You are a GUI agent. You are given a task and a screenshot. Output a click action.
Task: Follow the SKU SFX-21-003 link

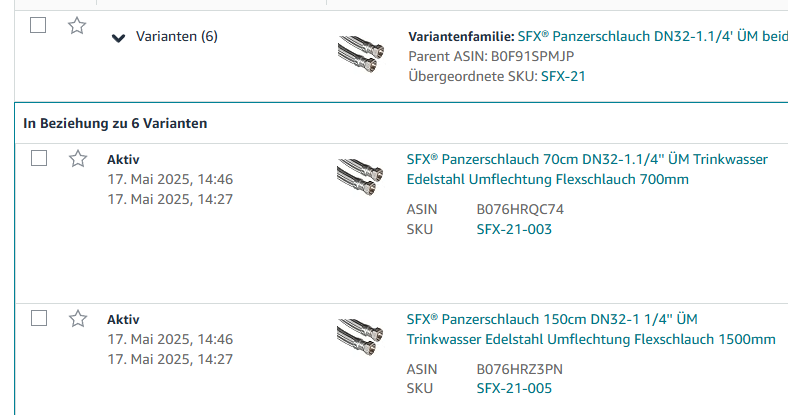coord(514,229)
